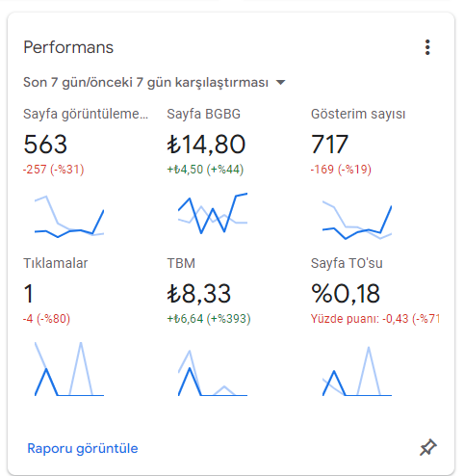Click the Yüzde puanı: -0,43 text
This screenshot has height=476, width=464.
[x=374, y=319]
